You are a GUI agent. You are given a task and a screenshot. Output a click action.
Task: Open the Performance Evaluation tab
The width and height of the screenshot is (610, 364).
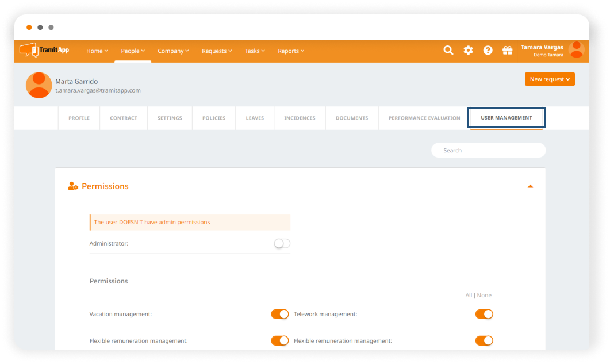[424, 118]
